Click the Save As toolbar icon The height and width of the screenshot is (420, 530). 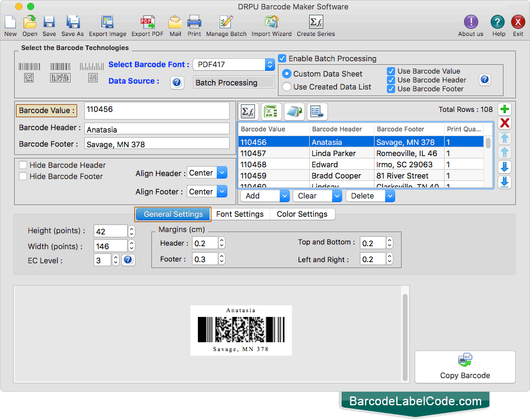coord(72,22)
